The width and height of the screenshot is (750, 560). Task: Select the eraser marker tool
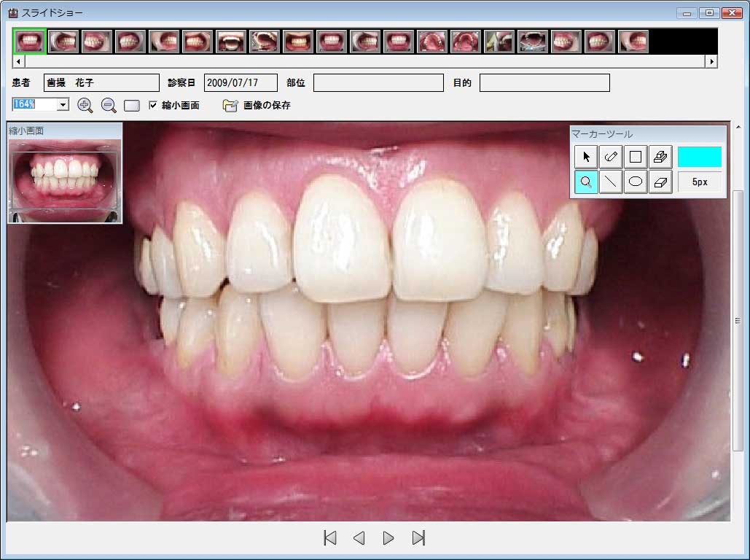(x=660, y=182)
